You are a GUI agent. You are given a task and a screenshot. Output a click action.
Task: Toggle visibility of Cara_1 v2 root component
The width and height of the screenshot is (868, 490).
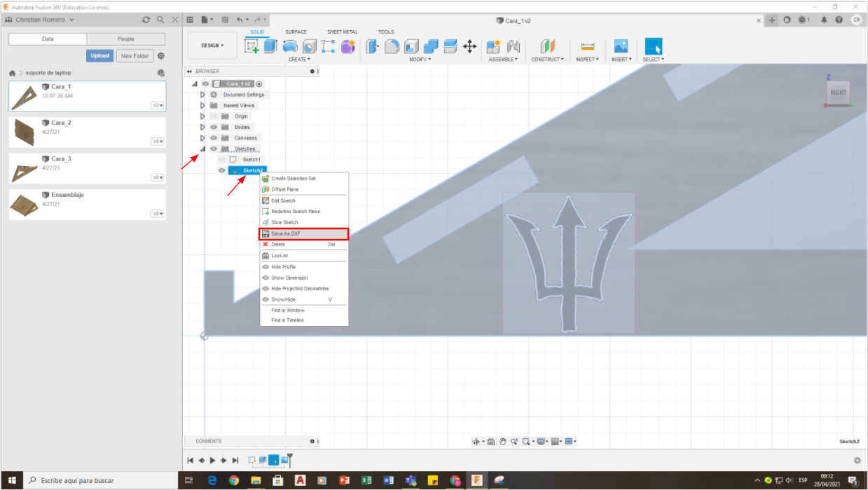coord(206,83)
